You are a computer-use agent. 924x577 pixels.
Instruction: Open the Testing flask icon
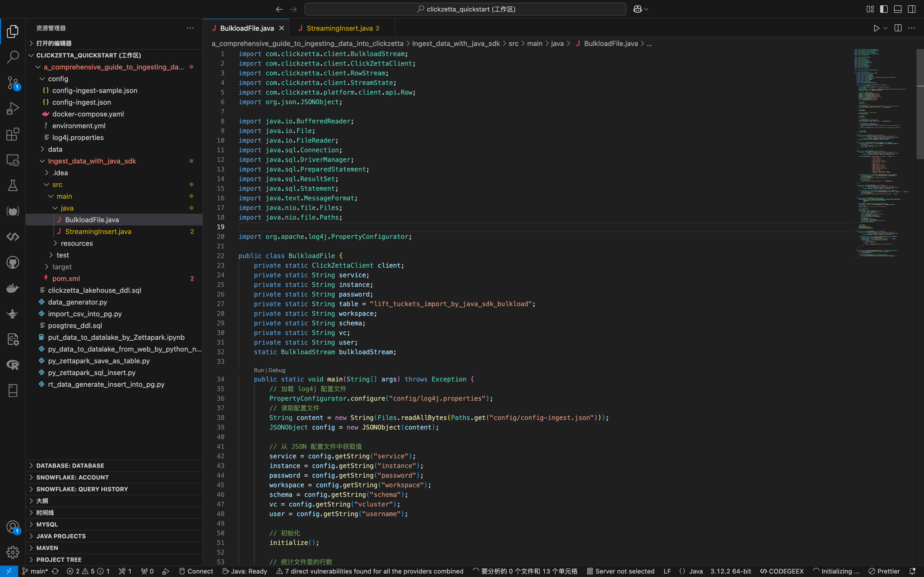pyautogui.click(x=13, y=185)
